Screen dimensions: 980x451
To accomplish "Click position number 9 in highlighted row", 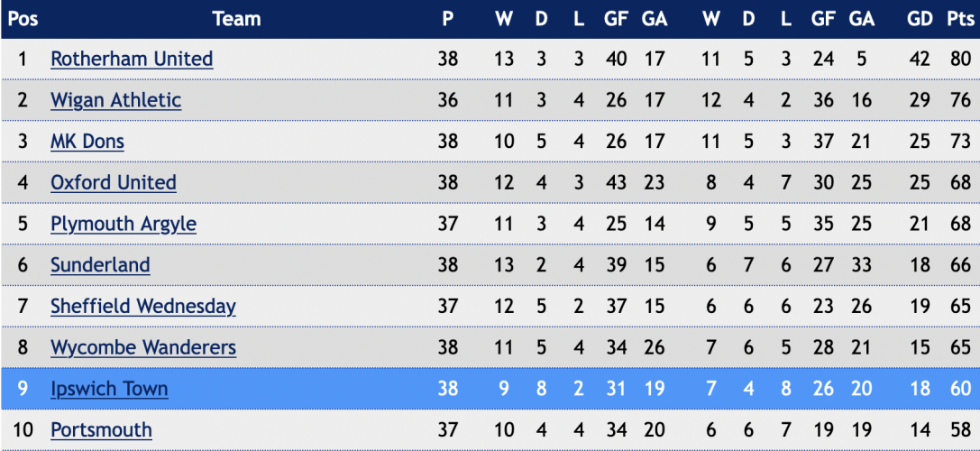I will point(23,389).
